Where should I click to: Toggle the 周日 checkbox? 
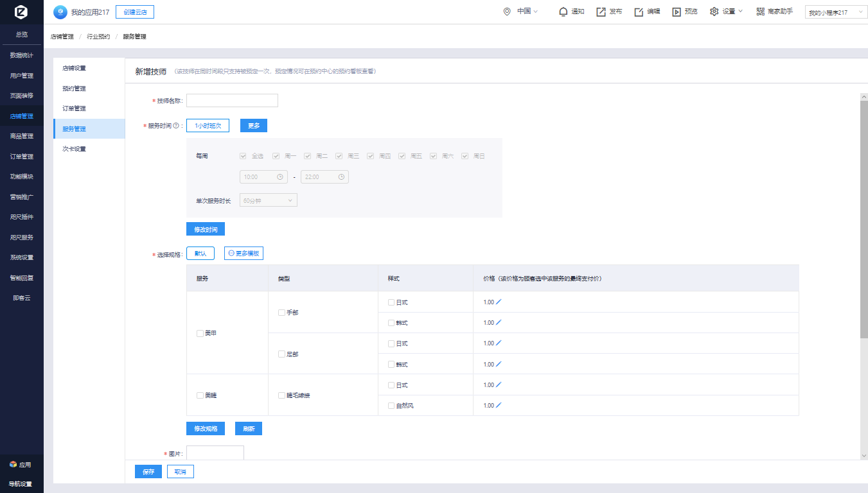point(465,156)
